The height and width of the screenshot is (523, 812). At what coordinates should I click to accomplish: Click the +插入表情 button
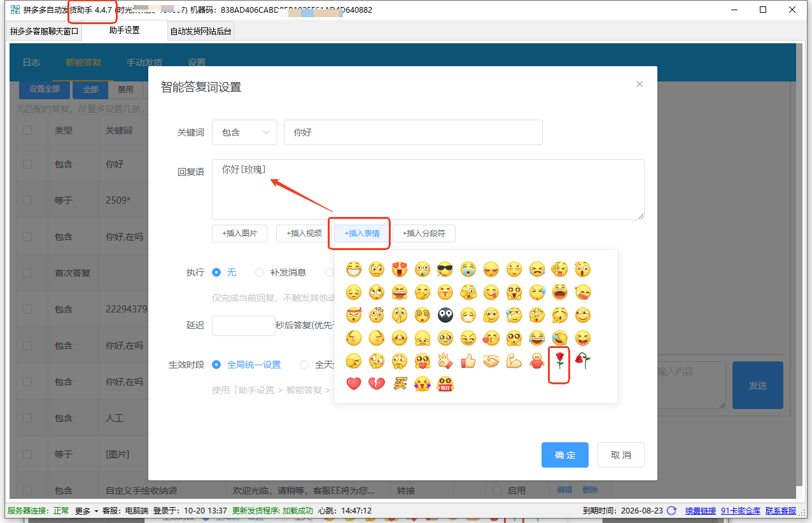[362, 234]
